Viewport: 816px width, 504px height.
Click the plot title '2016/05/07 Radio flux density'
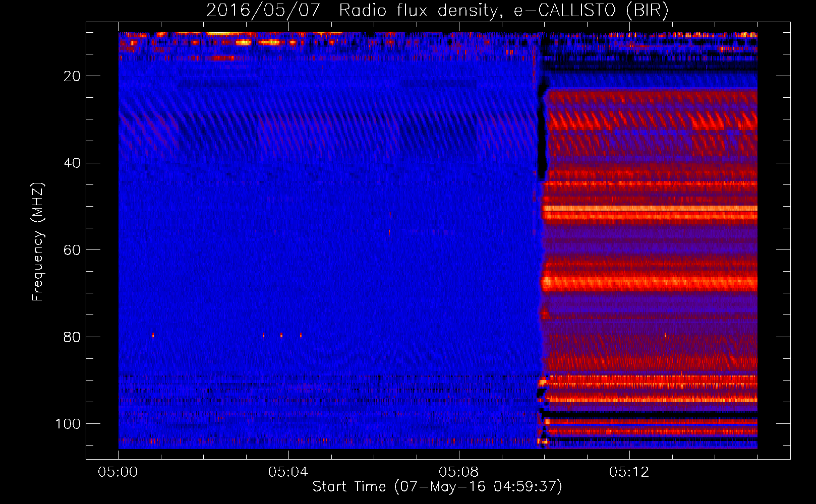(438, 10)
